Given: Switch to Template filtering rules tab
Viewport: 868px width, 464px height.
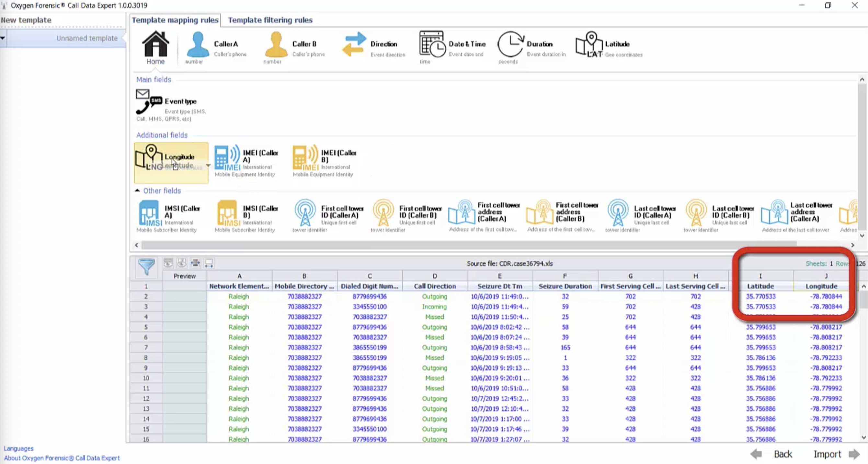Looking at the screenshot, I should [x=270, y=20].
